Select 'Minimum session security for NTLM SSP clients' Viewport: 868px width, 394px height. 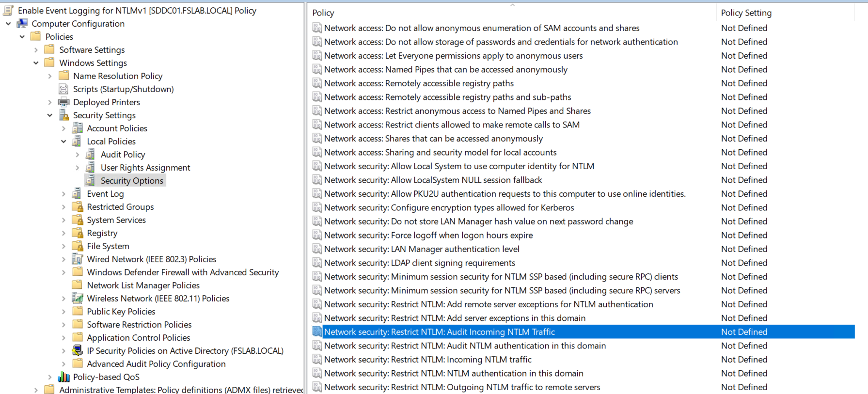point(501,276)
